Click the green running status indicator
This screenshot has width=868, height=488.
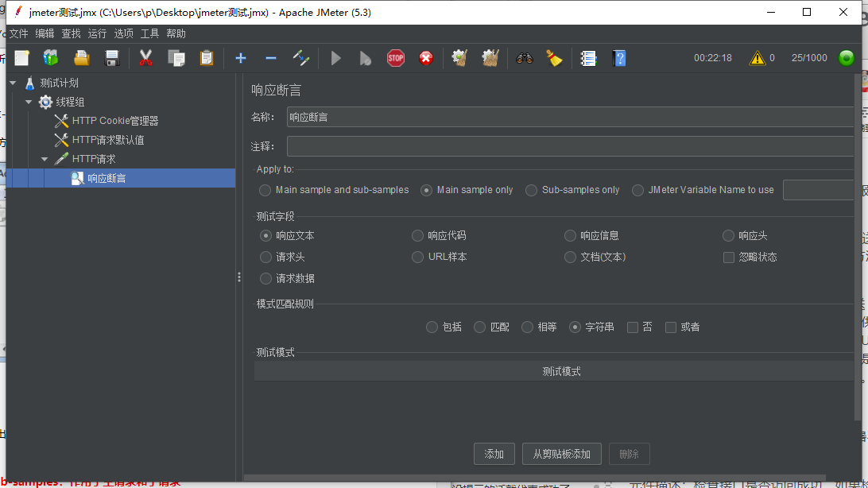point(847,58)
